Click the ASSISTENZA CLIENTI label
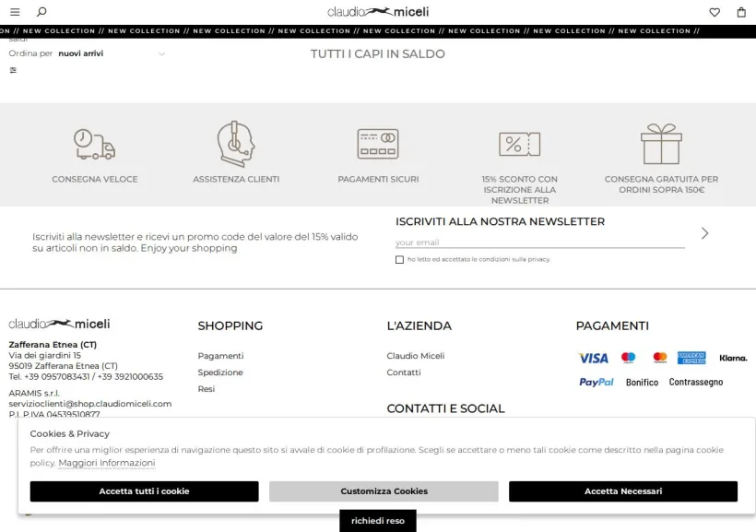The image size is (756, 532). (236, 179)
